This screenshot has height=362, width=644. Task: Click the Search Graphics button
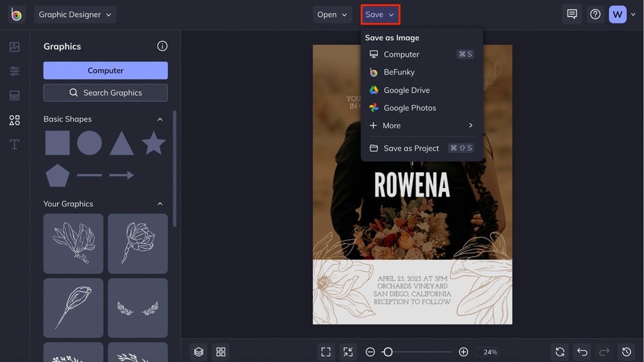pos(106,93)
